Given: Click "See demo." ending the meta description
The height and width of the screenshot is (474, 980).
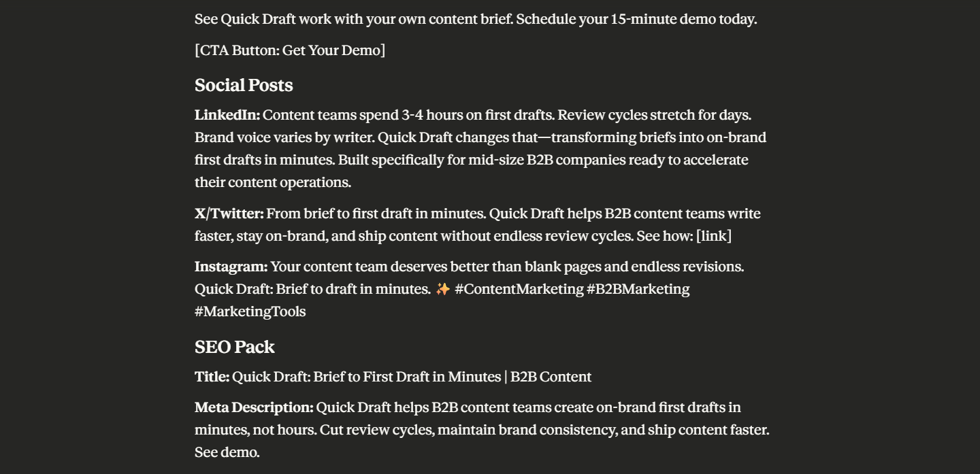Looking at the screenshot, I should click(227, 452).
